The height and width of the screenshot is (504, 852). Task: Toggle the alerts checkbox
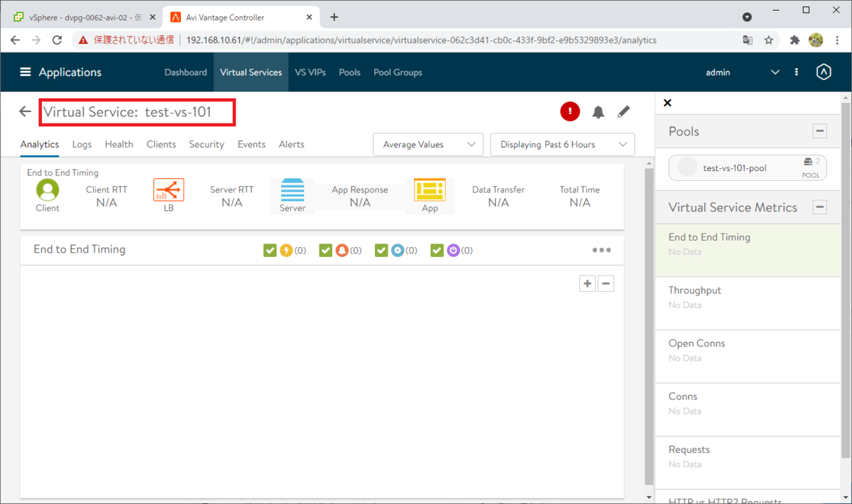point(325,250)
